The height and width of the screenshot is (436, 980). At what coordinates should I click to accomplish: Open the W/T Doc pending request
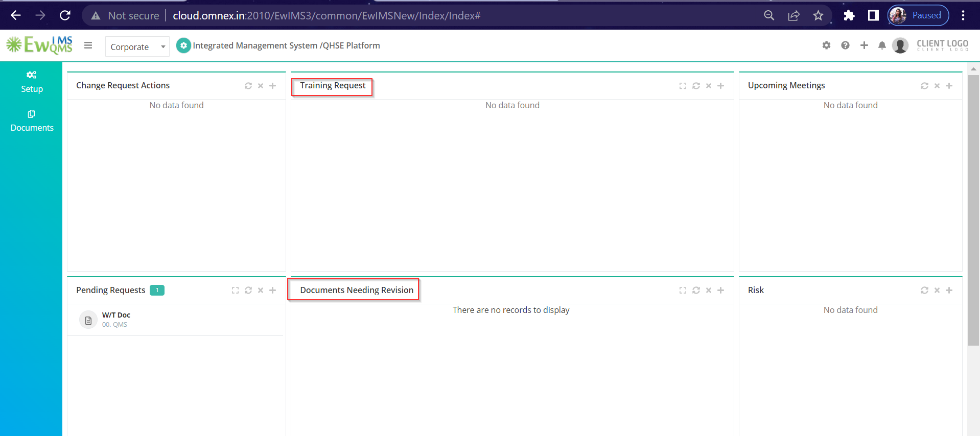(175, 320)
